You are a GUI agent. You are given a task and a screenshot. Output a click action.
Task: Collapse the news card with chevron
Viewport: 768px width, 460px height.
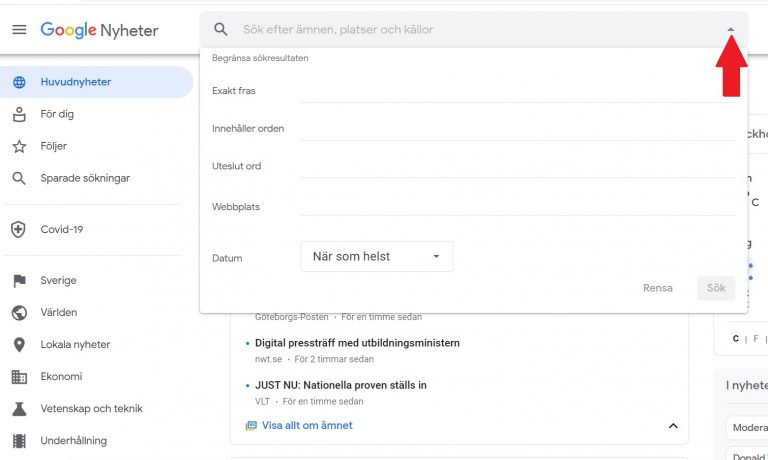[673, 426]
